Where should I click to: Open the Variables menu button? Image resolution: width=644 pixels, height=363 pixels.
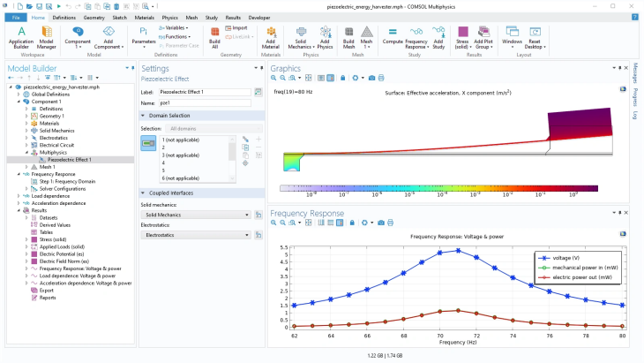click(173, 28)
